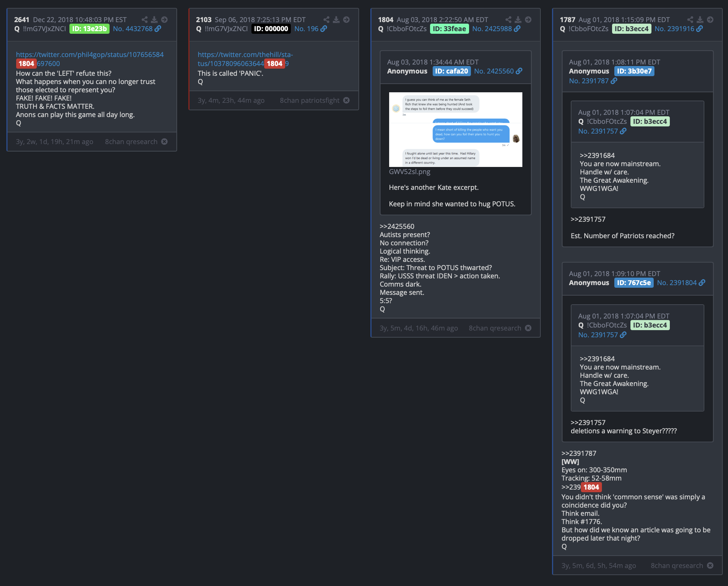Click post number 1787 heading
Viewport: 728px width, 586px height.
coord(567,20)
